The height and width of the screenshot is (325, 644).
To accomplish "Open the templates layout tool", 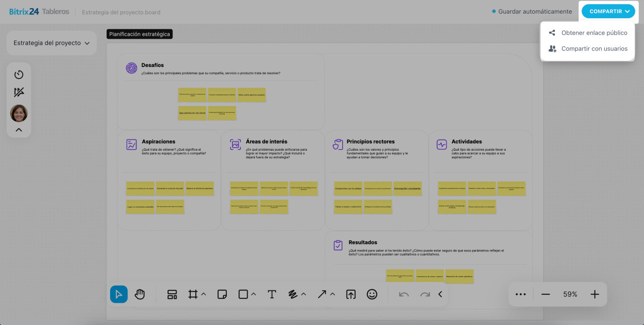I will [x=172, y=294].
